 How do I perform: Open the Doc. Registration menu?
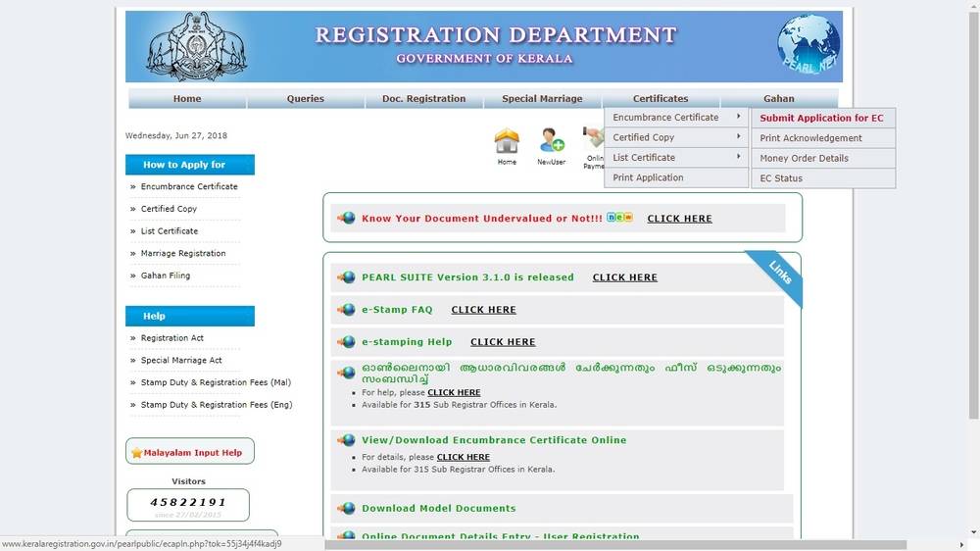423,98
